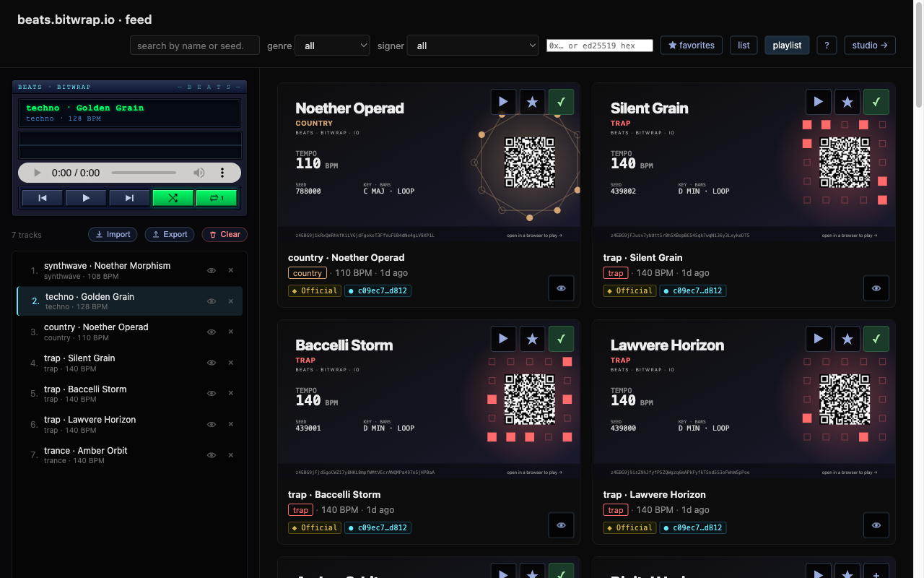The height and width of the screenshot is (578, 924).
Task: Expand the signer dropdown
Action: (473, 45)
